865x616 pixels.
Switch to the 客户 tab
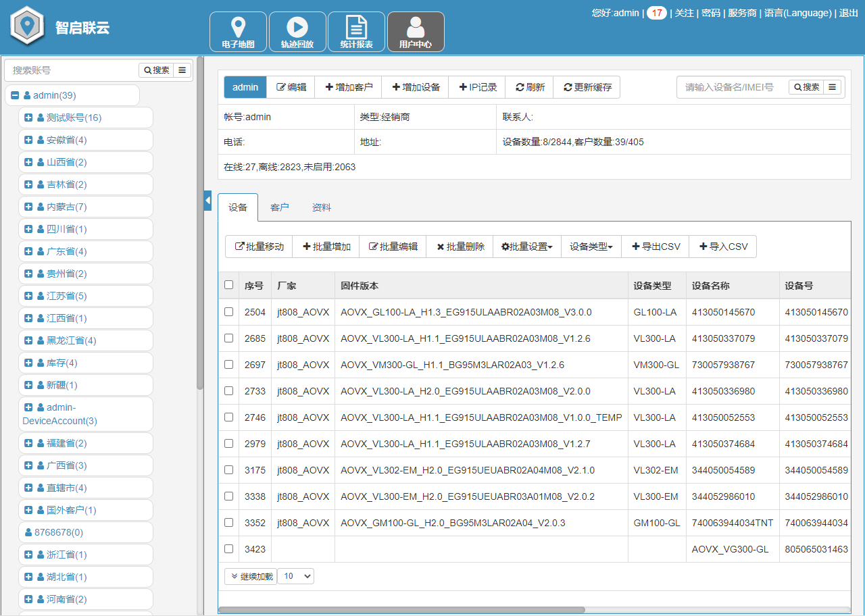(x=279, y=208)
